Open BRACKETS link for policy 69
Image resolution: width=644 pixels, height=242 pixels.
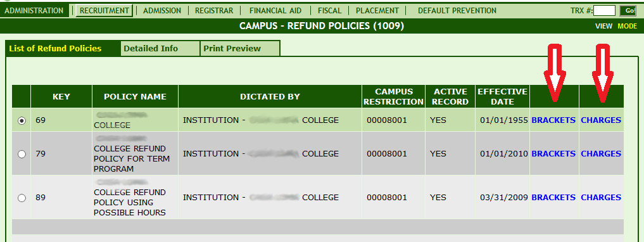click(x=553, y=120)
